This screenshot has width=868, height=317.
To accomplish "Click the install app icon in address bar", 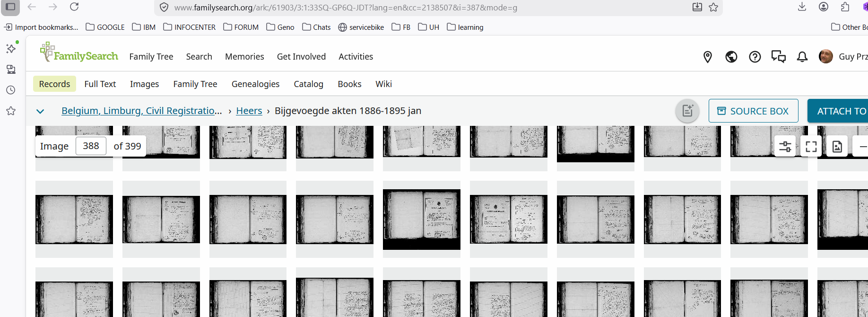I will point(697,7).
